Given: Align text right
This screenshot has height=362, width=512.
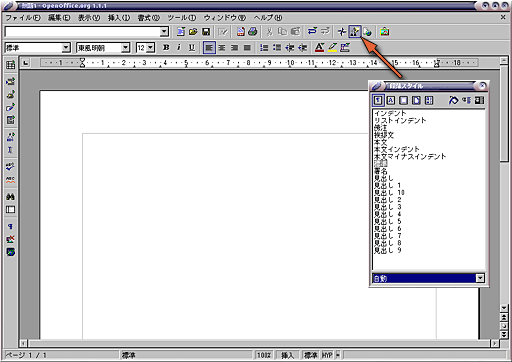Looking at the screenshot, I should [234, 48].
